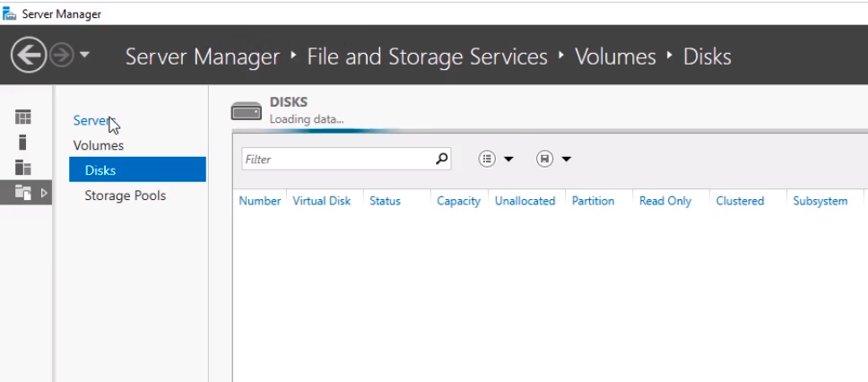
Task: Click the Server Manager title bar icon
Action: coord(10,13)
